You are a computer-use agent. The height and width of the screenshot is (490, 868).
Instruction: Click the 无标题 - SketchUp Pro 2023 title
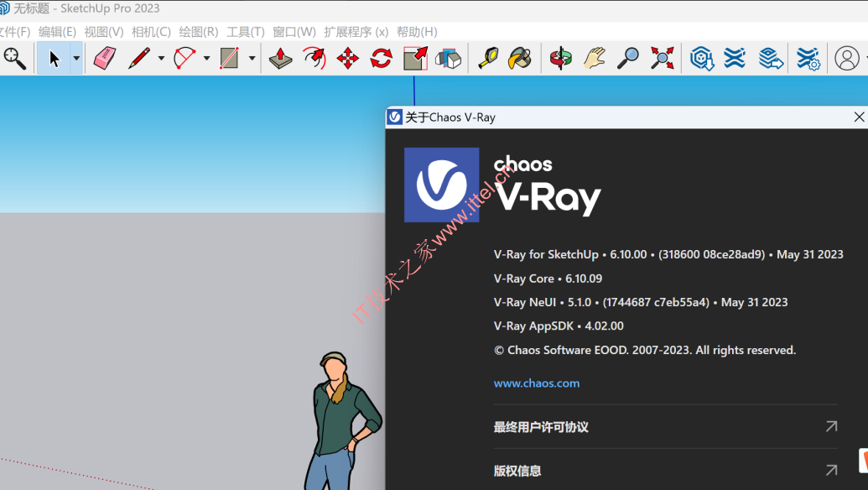[x=86, y=8]
